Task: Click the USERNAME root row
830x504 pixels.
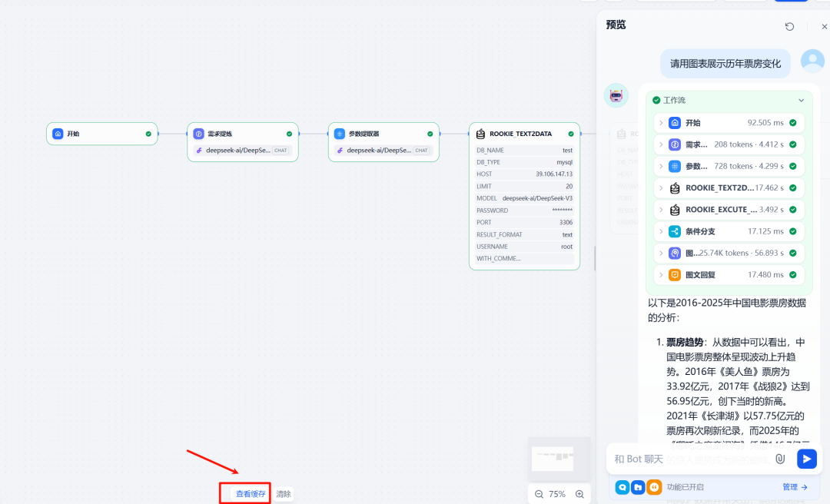Action: [525, 247]
